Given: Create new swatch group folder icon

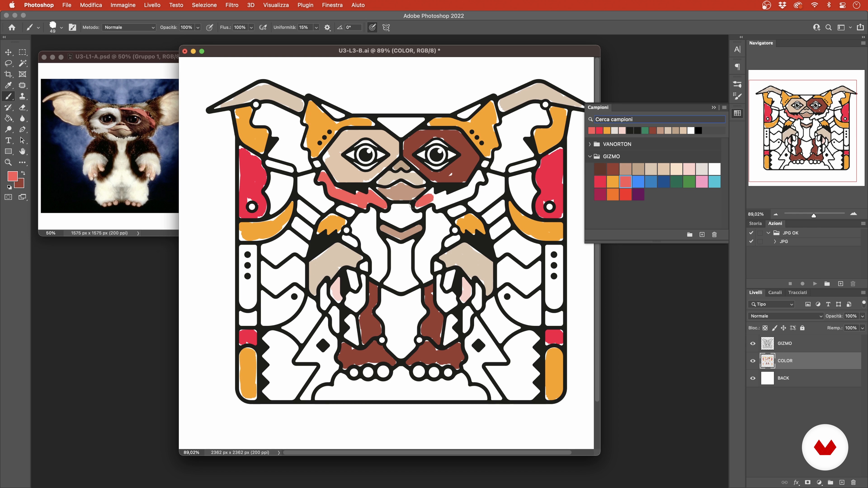Looking at the screenshot, I should [x=689, y=235].
